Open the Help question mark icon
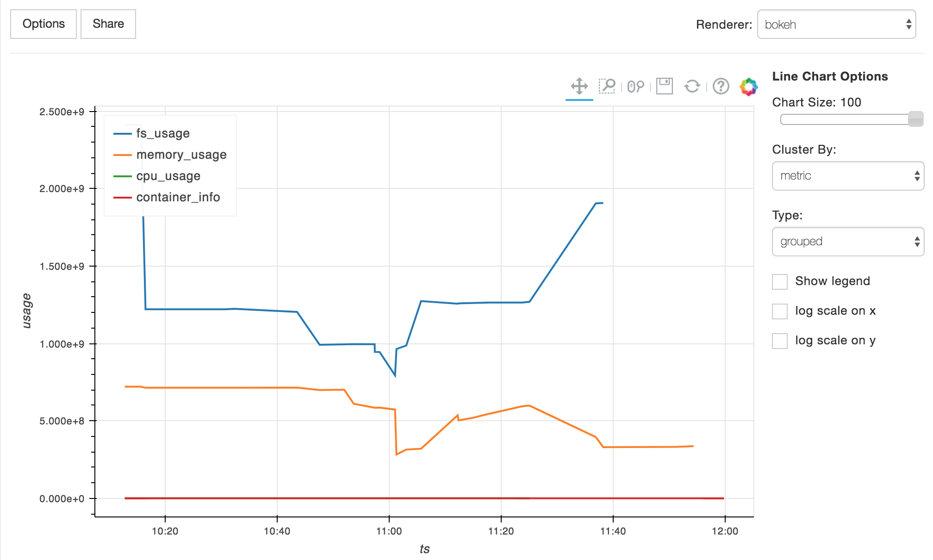 click(721, 86)
